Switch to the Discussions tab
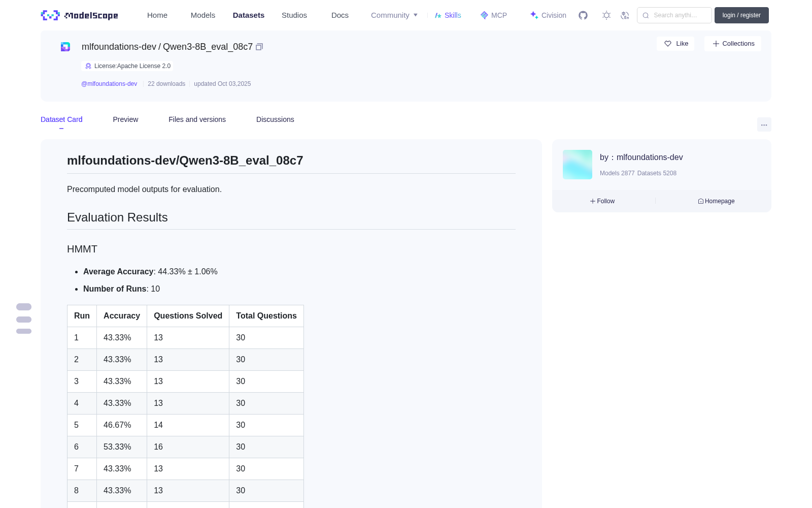This screenshot has width=812, height=508. coord(275,119)
